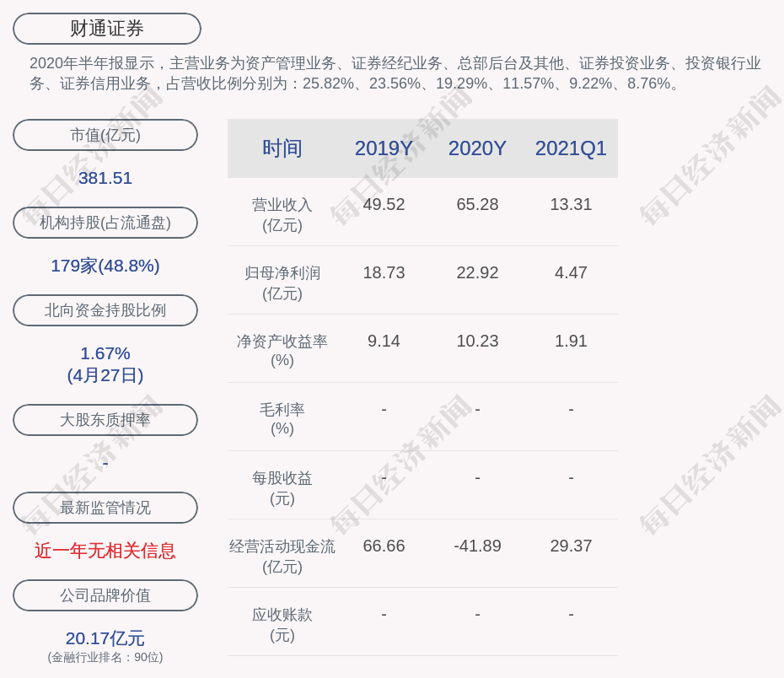Image resolution: width=784 pixels, height=678 pixels.
Task: Click revenue value 65.28
Action: pos(477,205)
